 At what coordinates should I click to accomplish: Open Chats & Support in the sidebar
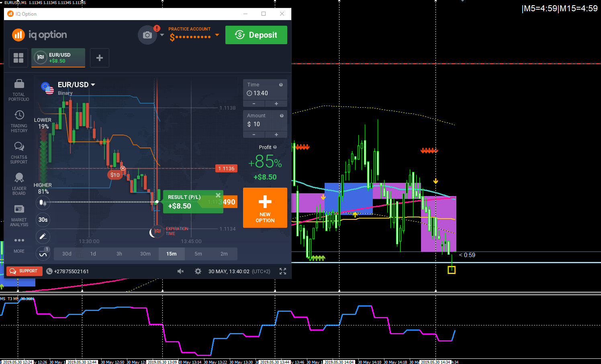pos(19,153)
